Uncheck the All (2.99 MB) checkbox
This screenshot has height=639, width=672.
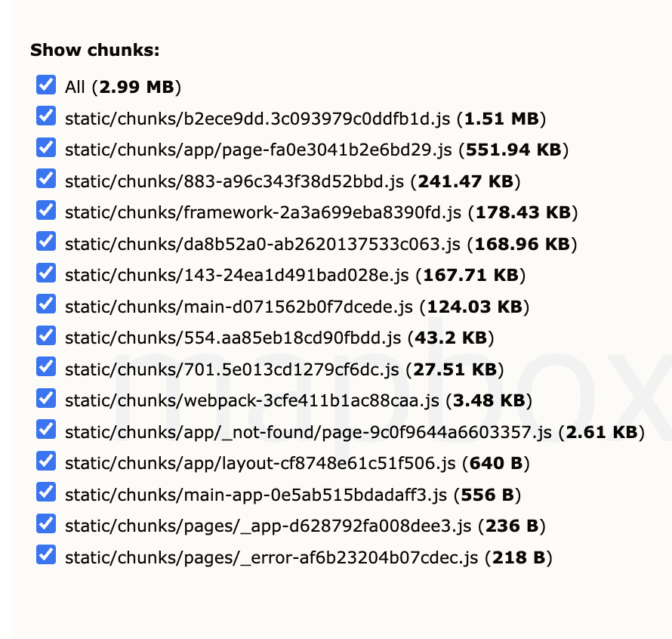pyautogui.click(x=46, y=85)
